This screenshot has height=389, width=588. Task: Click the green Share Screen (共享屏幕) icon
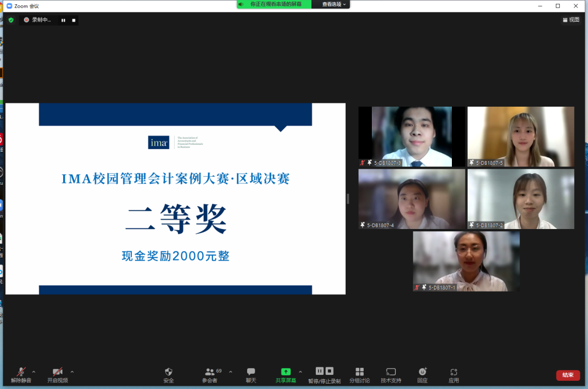pyautogui.click(x=286, y=372)
